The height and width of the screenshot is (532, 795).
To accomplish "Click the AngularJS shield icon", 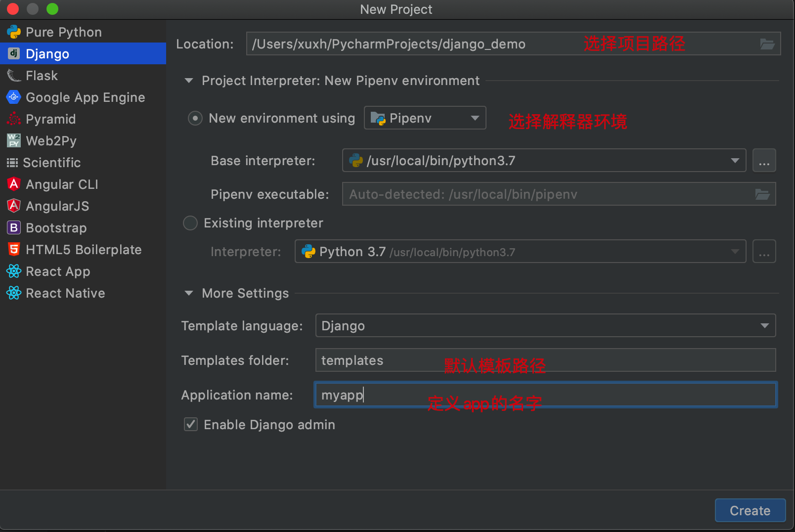I will [14, 206].
